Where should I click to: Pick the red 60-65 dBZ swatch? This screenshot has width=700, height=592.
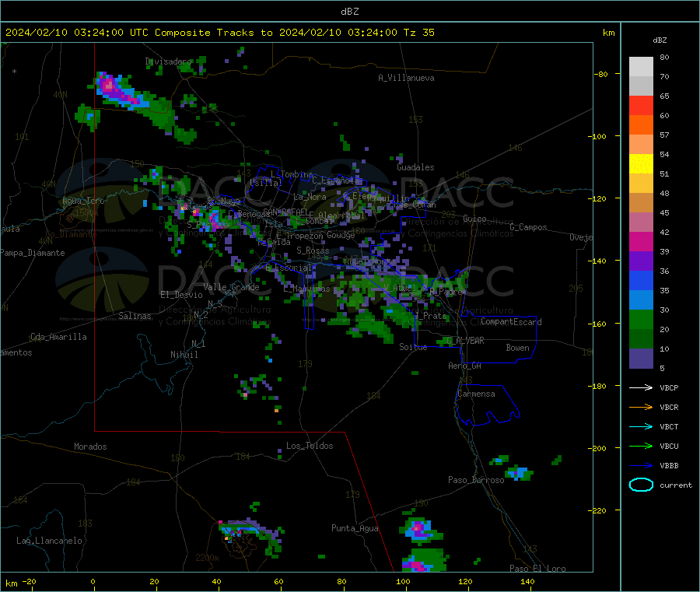(641, 105)
